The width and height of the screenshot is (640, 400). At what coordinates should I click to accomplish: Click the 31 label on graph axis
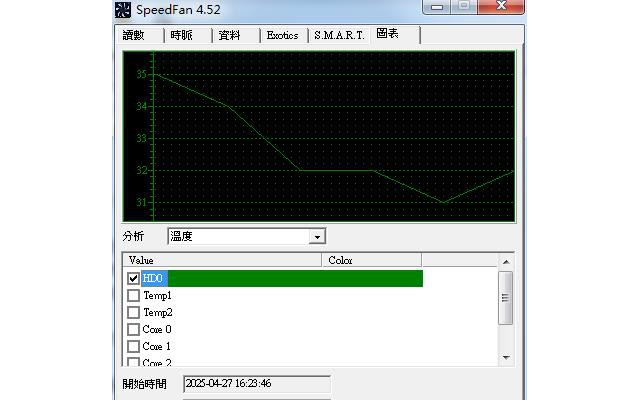tap(141, 202)
